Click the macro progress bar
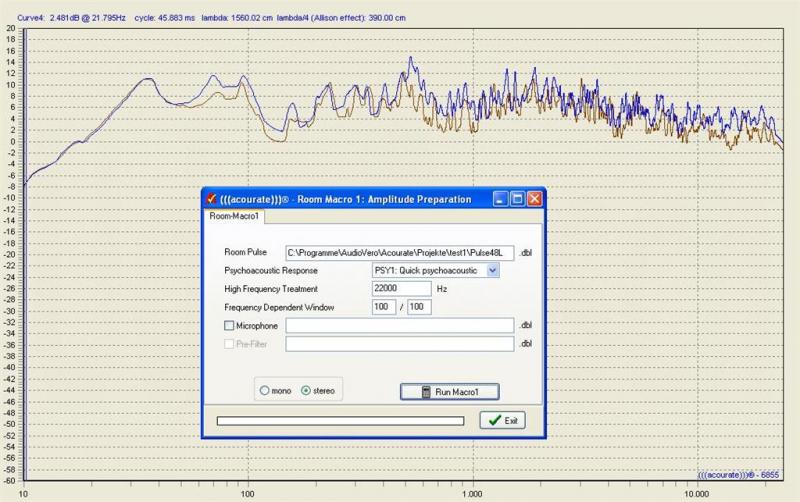 coord(340,421)
